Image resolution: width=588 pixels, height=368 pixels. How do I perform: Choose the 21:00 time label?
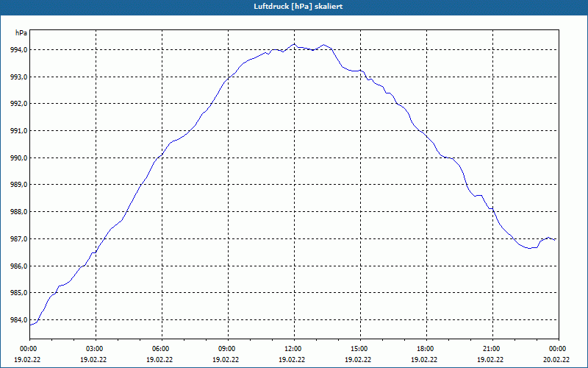point(492,349)
